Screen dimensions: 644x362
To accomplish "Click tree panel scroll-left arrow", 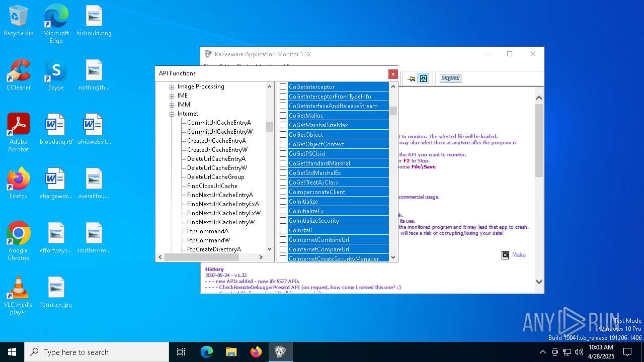I will click(x=160, y=257).
